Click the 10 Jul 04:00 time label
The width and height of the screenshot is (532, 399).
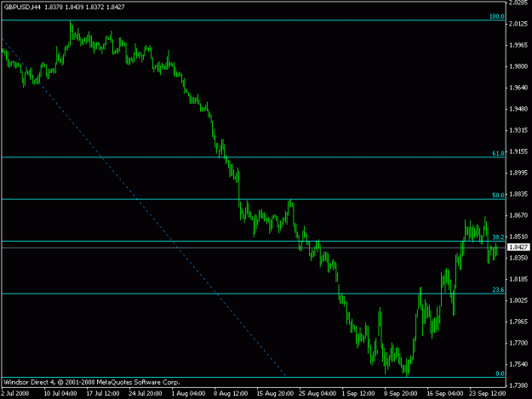pyautogui.click(x=60, y=394)
